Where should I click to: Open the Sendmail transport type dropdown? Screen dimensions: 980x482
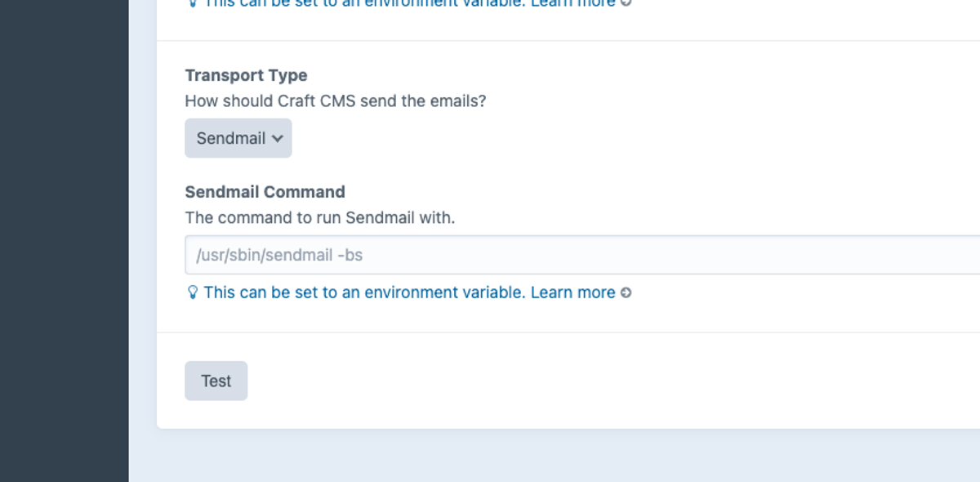[238, 138]
